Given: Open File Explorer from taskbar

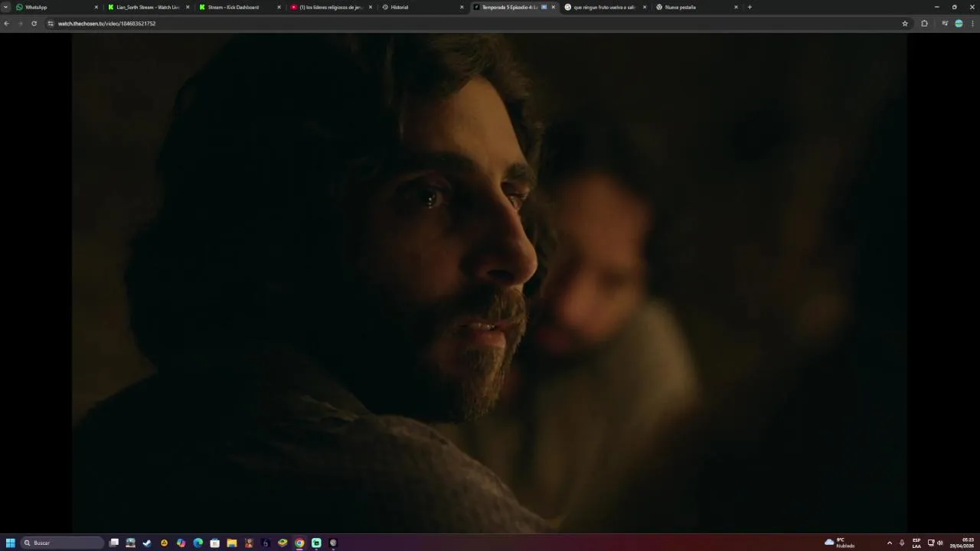Looking at the screenshot, I should pyautogui.click(x=231, y=543).
